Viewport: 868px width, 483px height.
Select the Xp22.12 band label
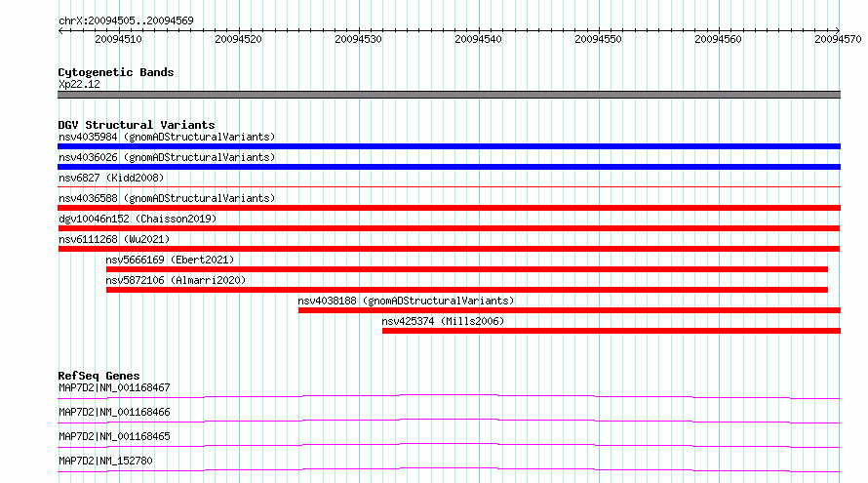(79, 84)
